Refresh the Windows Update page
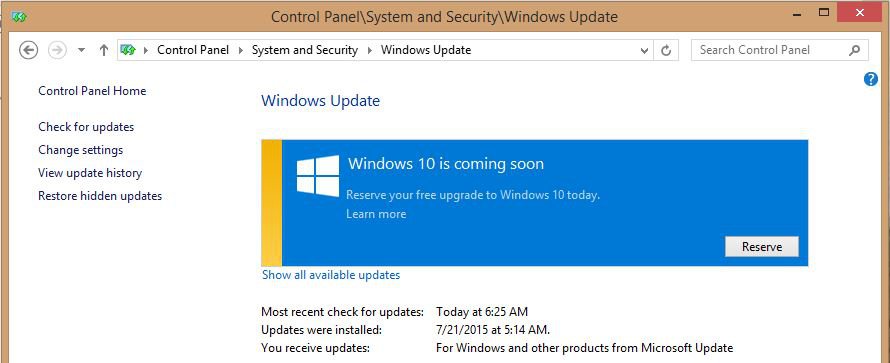 click(666, 50)
